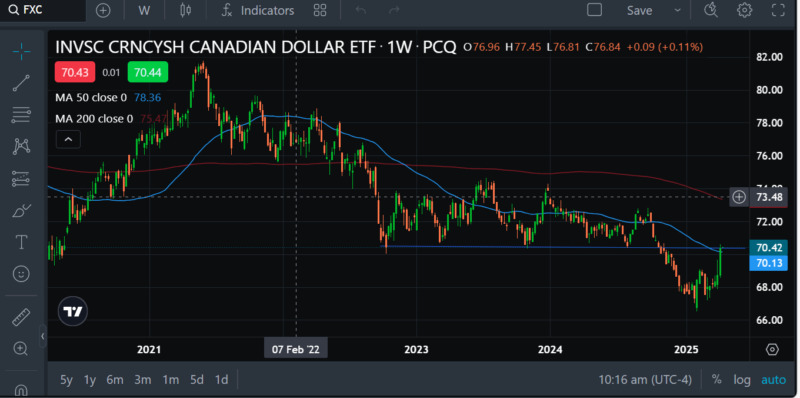Enter fullscreen mode
The width and height of the screenshot is (800, 398).
coord(778,10)
